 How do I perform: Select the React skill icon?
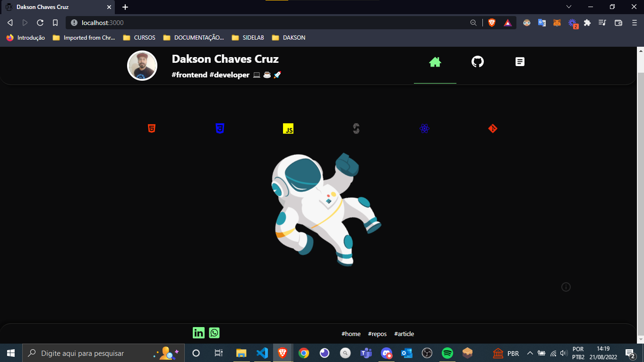pos(424,128)
